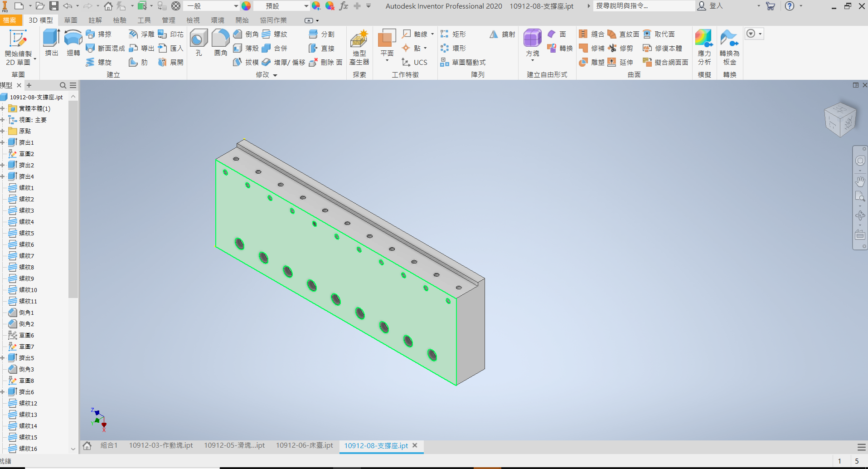Select 螺紋5 in the model browser

pyautogui.click(x=26, y=233)
